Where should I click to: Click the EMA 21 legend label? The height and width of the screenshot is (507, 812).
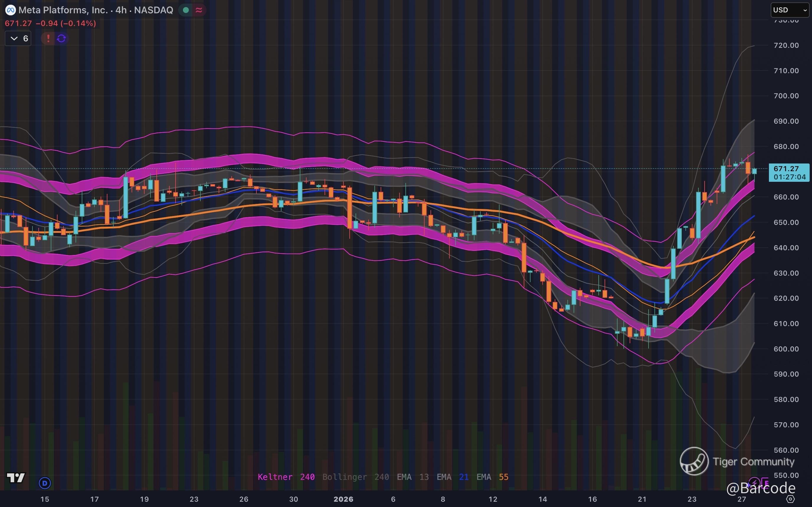[452, 477]
